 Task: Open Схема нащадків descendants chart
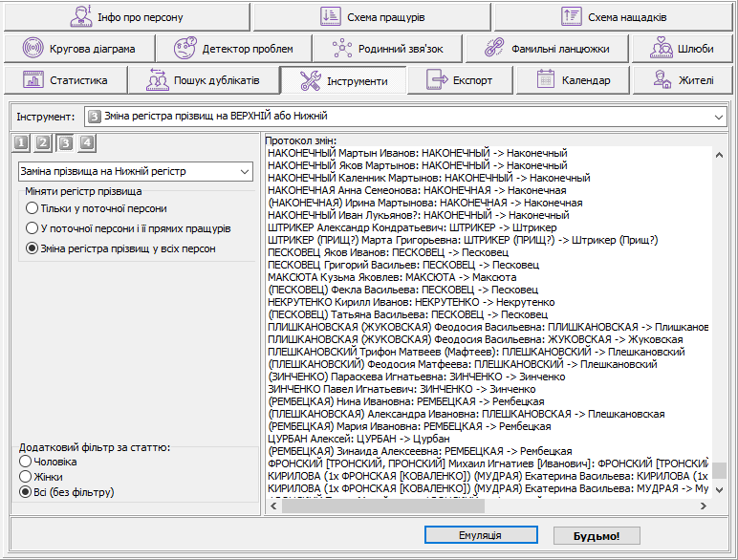click(615, 17)
